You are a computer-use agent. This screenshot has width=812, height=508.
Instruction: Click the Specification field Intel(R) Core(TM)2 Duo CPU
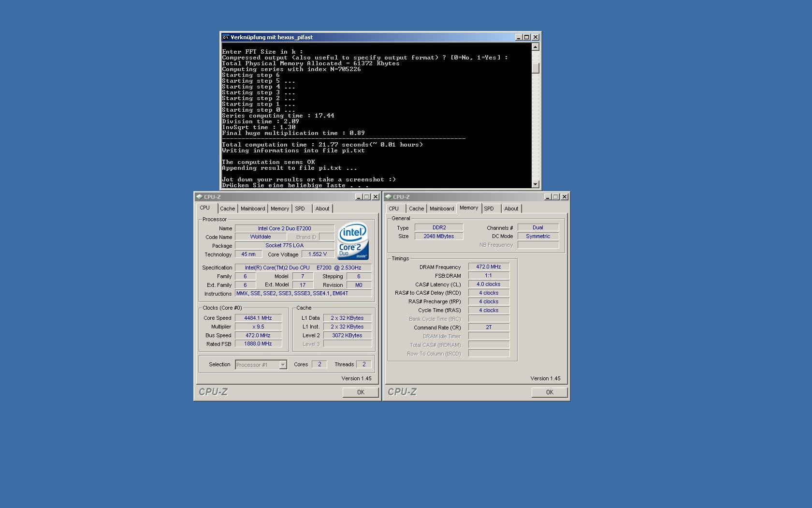pyautogui.click(x=303, y=268)
